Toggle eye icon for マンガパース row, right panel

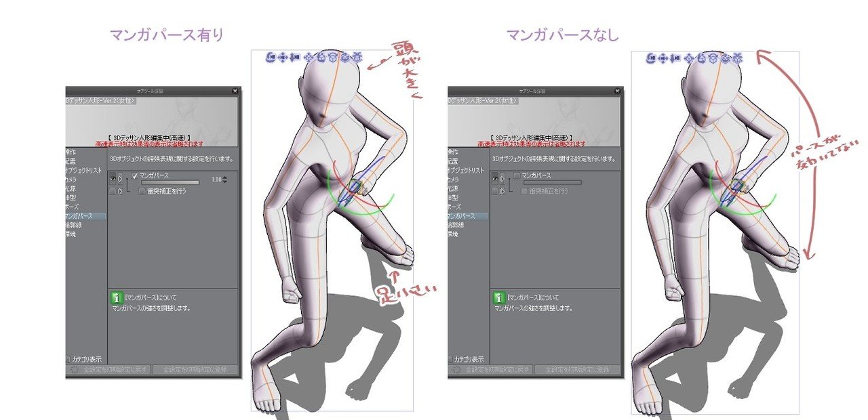pyautogui.click(x=495, y=179)
